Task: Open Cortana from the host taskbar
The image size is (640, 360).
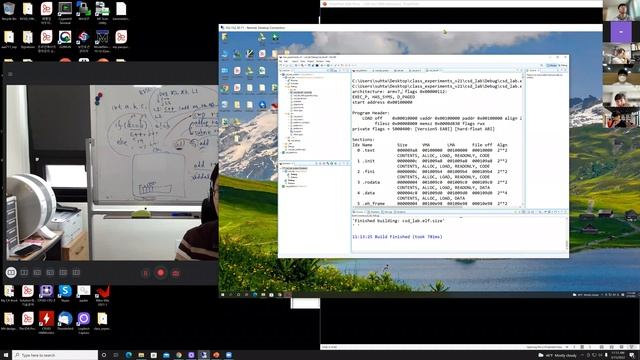Action: click(104, 355)
